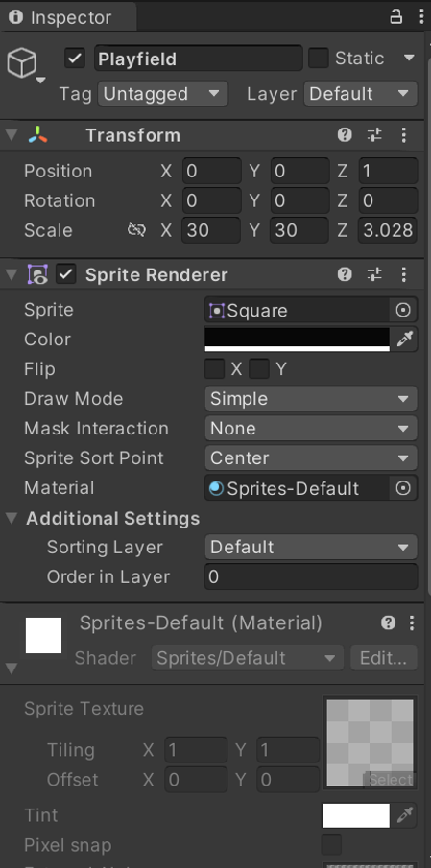431x868 pixels.
Task: Open Transform preset settings icon
Action: tap(375, 135)
